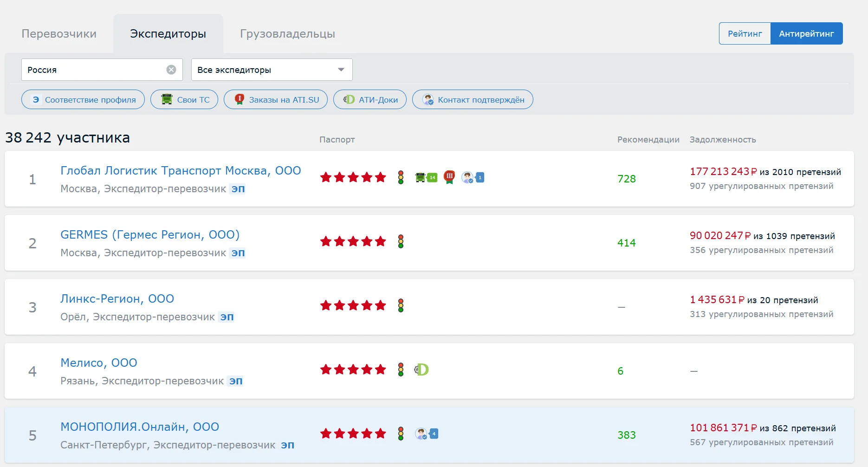This screenshot has height=467, width=868.
Task: Enable the АТИ-Доки filter
Action: click(370, 99)
